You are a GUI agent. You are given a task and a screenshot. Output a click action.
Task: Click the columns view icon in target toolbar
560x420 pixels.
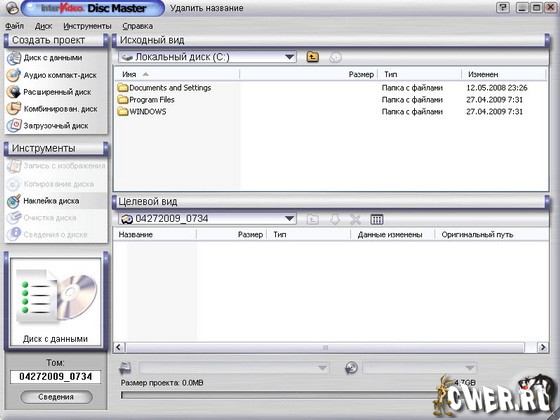coord(376,219)
